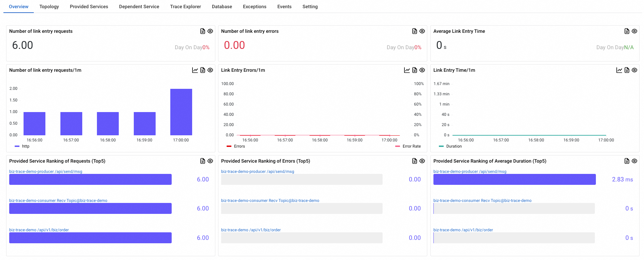644x260 pixels.
Task: Click the biz-trace-demo-consumer requests progress bar
Action: point(90,208)
